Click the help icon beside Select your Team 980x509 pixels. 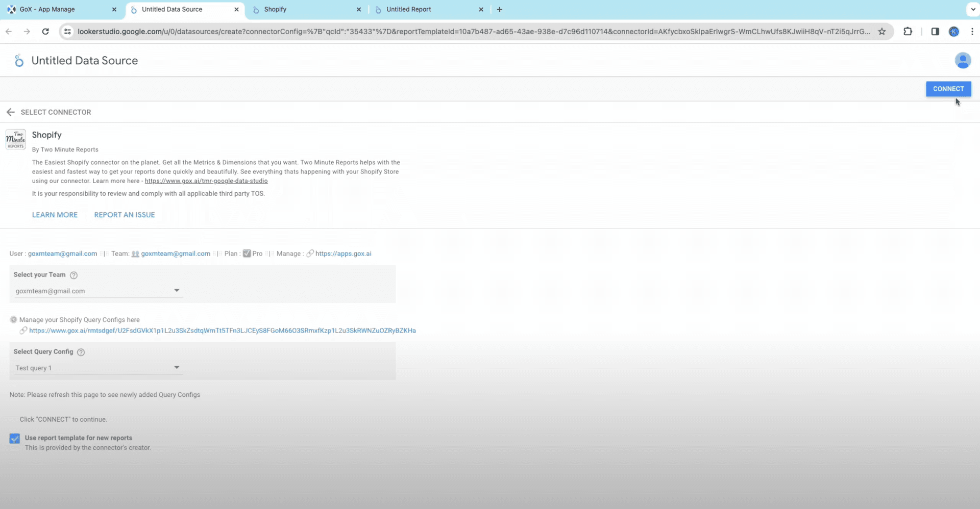73,275
